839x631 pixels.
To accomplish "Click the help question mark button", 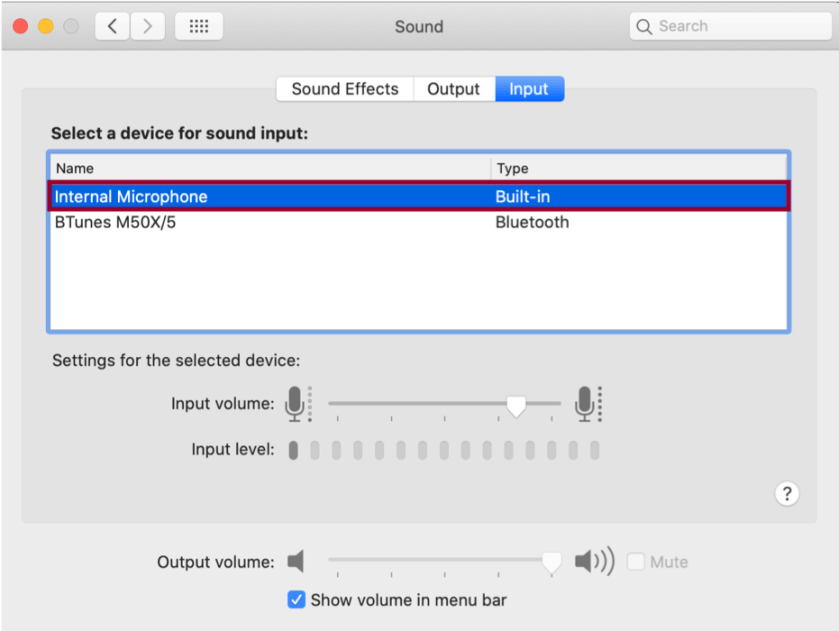I will pyautogui.click(x=787, y=493).
